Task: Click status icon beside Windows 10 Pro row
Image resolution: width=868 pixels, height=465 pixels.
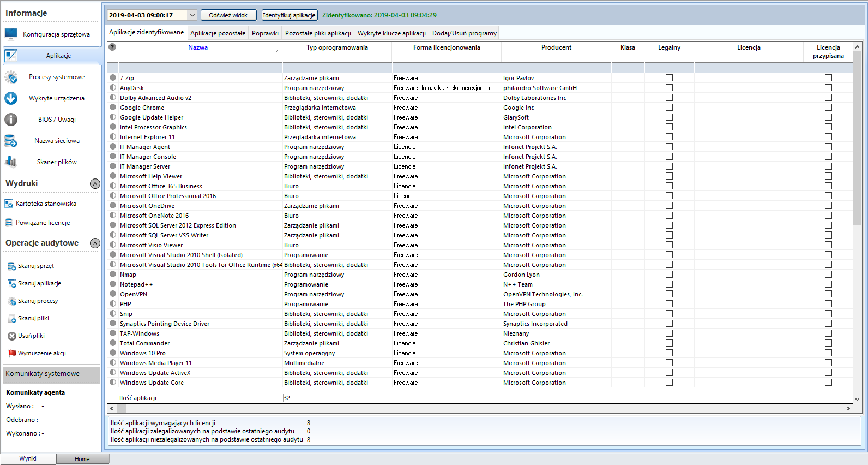Action: coord(113,353)
